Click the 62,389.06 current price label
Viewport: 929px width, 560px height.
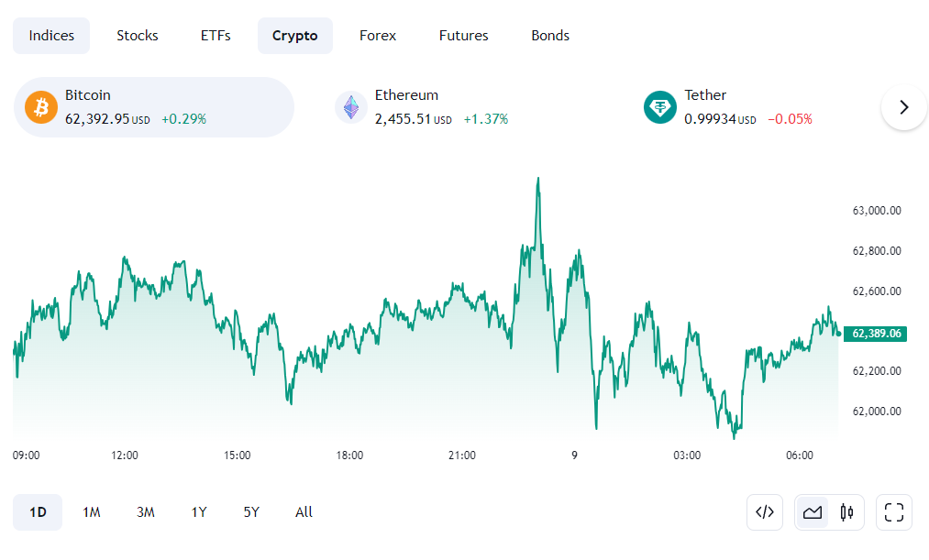875,334
